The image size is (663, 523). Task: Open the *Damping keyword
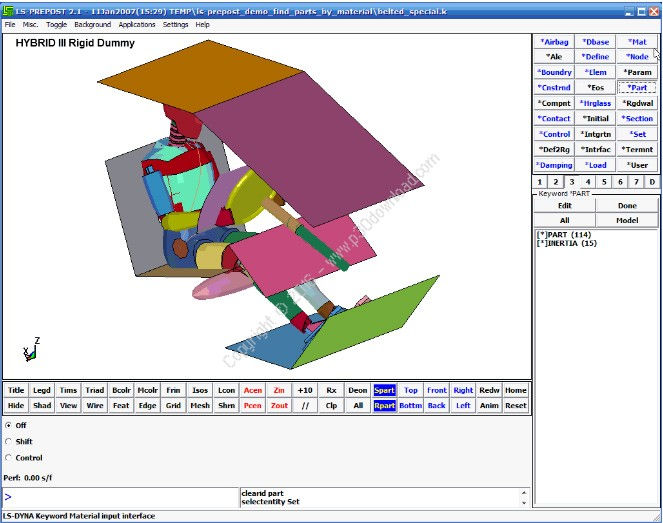(554, 165)
